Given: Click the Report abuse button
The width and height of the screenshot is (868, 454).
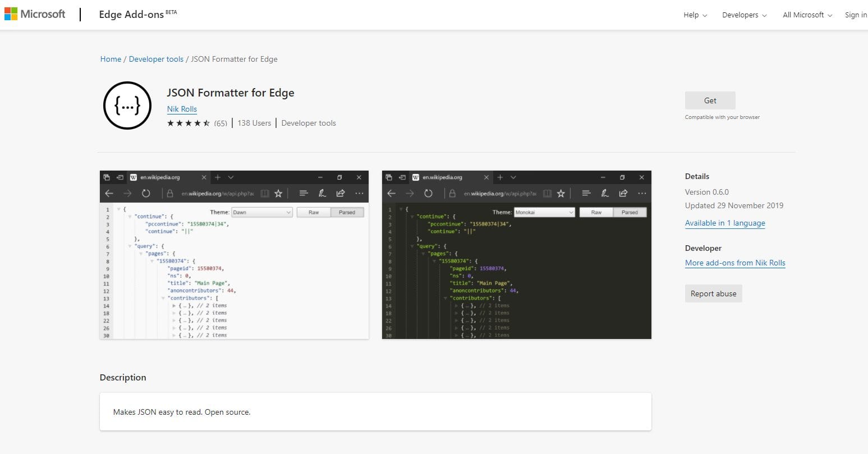Looking at the screenshot, I should 713,294.
